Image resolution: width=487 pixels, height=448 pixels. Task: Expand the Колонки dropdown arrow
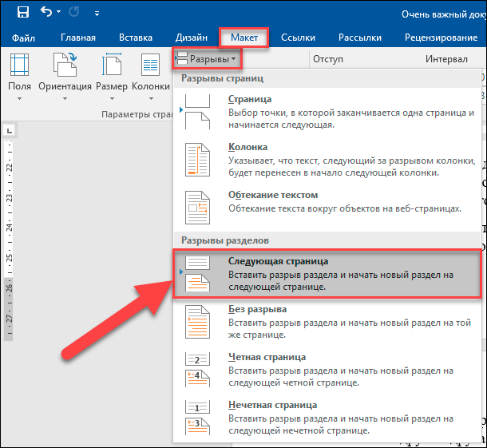pyautogui.click(x=151, y=99)
